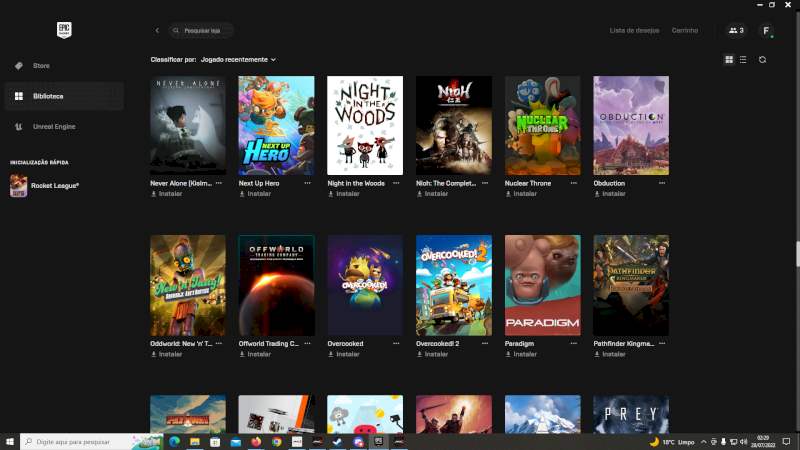Install Nuclear Throne
This screenshot has width=800, height=450.
pyautogui.click(x=522, y=194)
